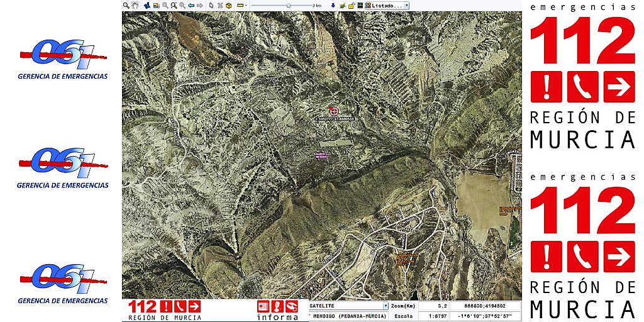Click the middle 061 Gerencia de Emergencias logo
This screenshot has height=322, width=644.
tap(63, 167)
